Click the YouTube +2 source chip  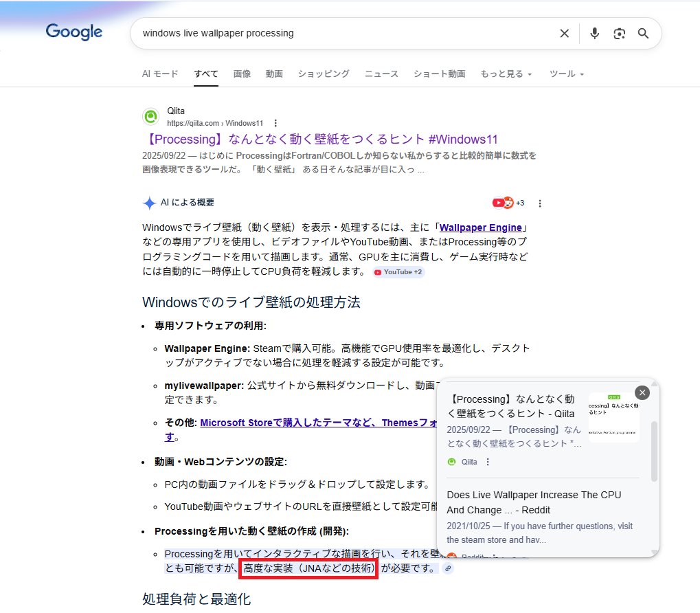(x=398, y=272)
